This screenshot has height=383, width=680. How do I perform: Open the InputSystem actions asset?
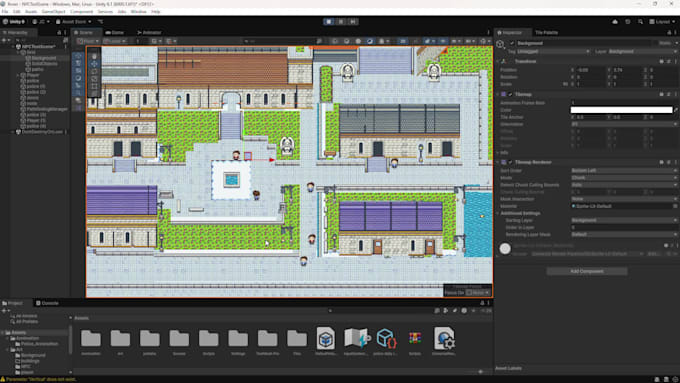(x=356, y=342)
